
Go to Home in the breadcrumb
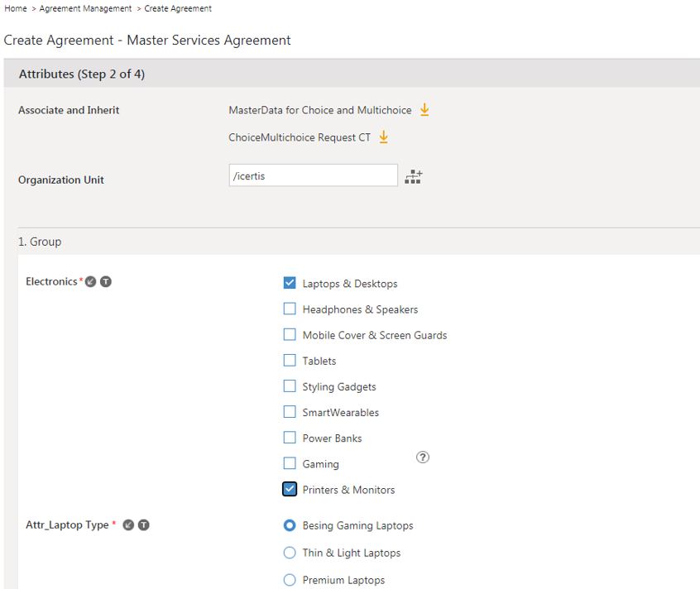pyautogui.click(x=16, y=8)
